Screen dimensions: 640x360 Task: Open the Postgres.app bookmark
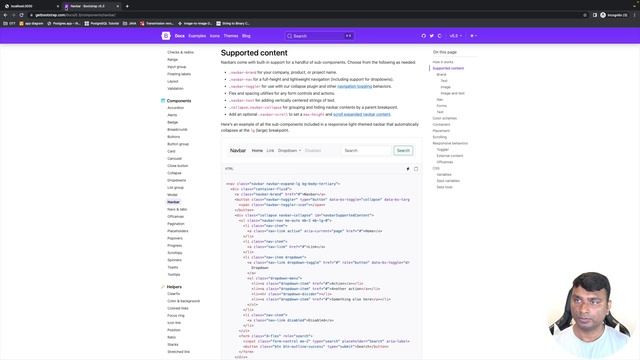pyautogui.click(x=64, y=23)
